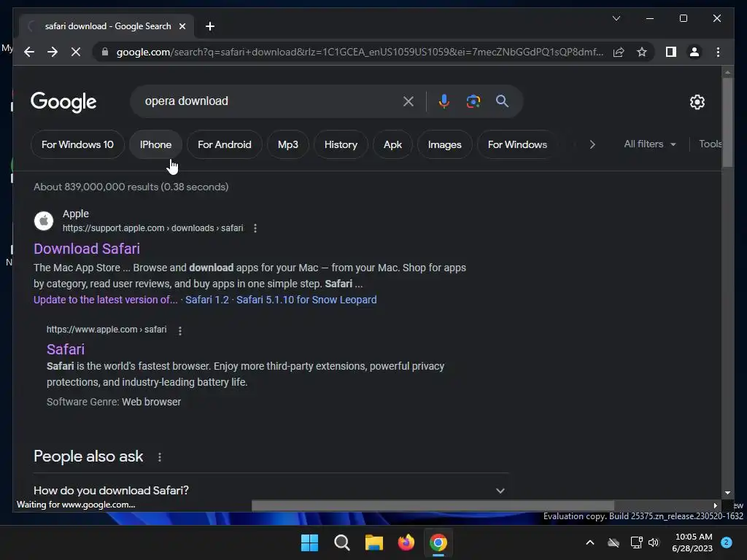Image resolution: width=747 pixels, height=560 pixels.
Task: Open more options for support.apple.com result
Action: pos(255,228)
